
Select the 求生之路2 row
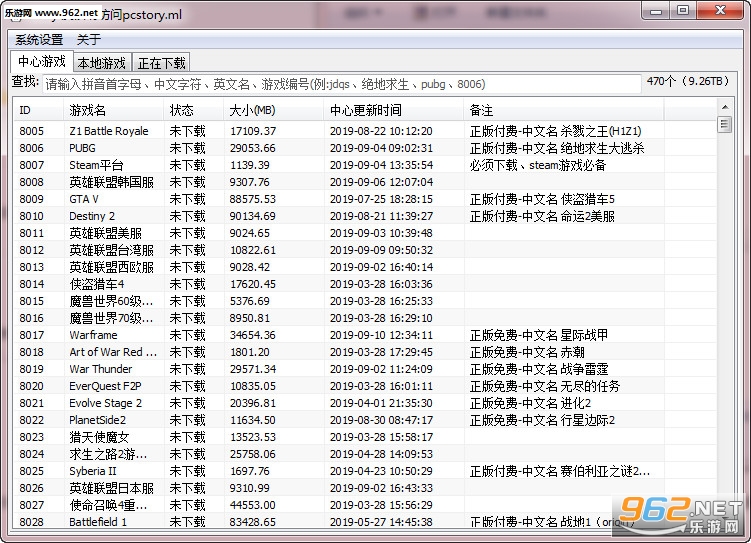pyautogui.click(x=365, y=454)
